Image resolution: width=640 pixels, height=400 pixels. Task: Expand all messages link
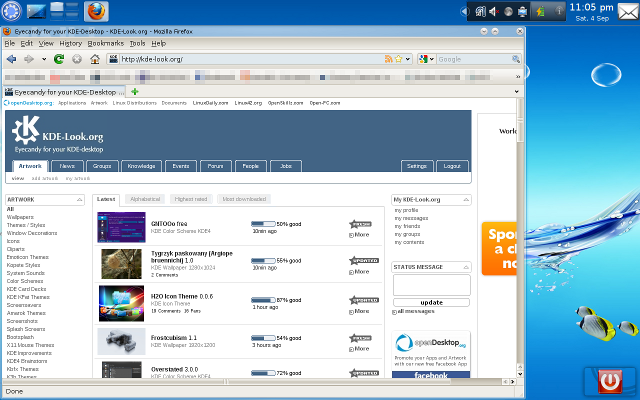(x=413, y=311)
